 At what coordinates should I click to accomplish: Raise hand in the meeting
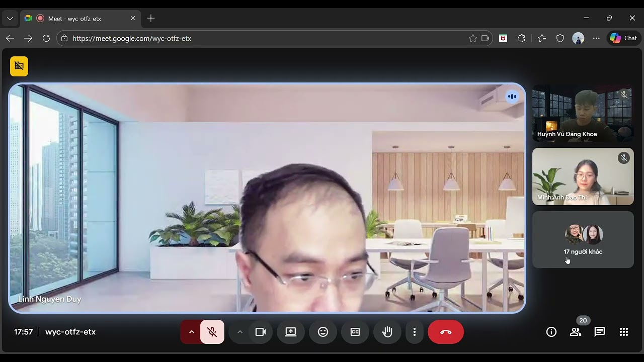pyautogui.click(x=387, y=332)
